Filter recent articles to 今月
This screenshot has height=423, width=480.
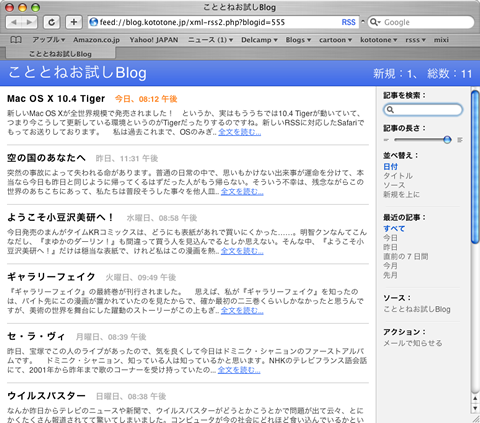click(390, 266)
